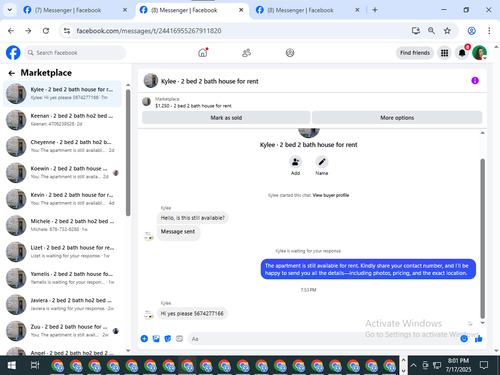Open the emoji picker in the message box
Screen dimensions: 500x375
click(x=464, y=339)
